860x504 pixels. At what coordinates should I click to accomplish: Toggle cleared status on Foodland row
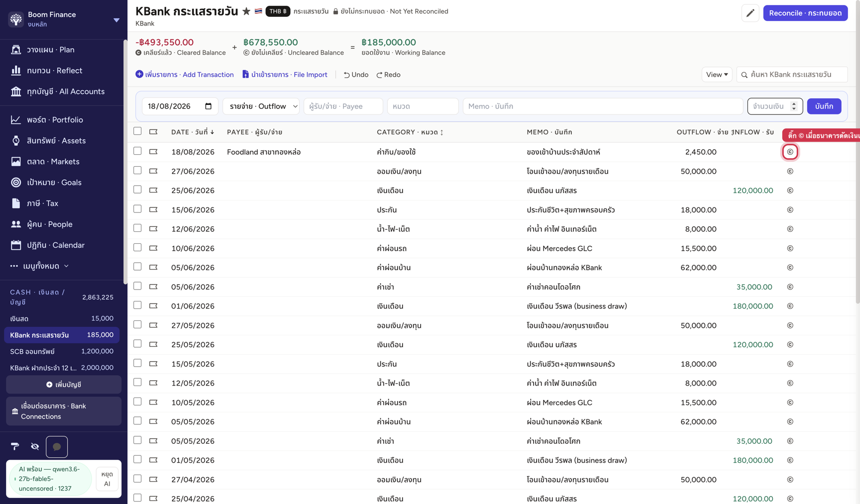[x=790, y=152]
